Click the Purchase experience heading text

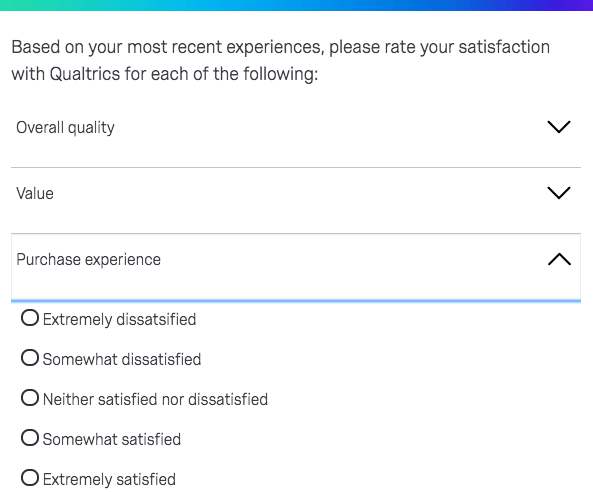[x=88, y=260]
